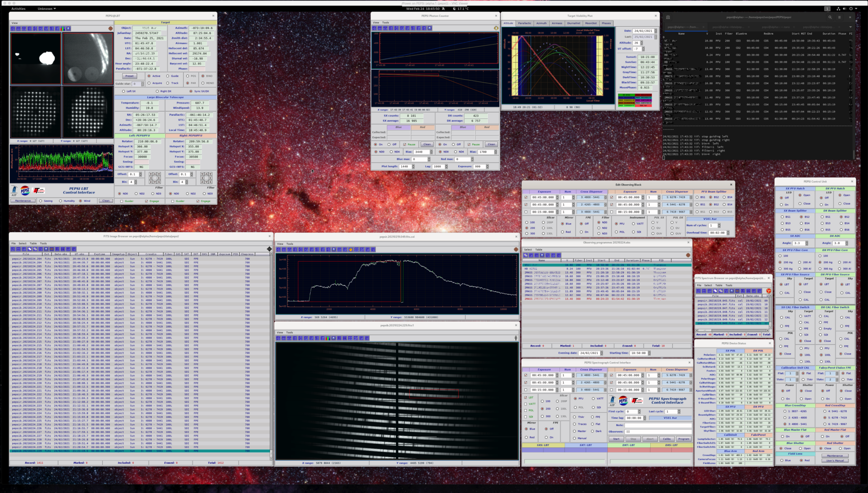
Task: Click the Bias stepper for SX in Photon Counter
Action: pos(431,152)
